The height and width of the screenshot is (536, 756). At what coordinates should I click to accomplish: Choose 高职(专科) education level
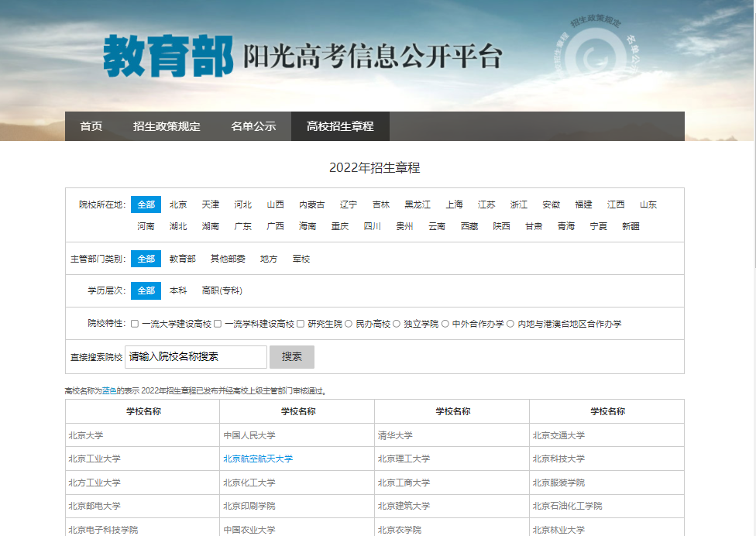point(222,290)
